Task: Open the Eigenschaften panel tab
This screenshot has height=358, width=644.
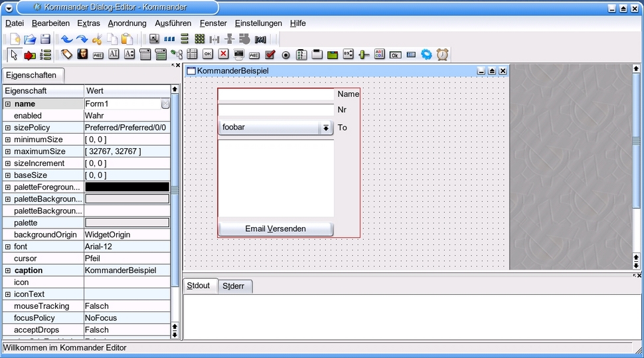Action: [31, 76]
